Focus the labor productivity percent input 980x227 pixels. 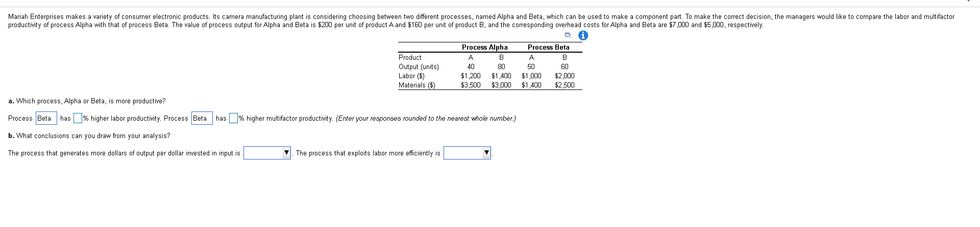[x=78, y=118]
